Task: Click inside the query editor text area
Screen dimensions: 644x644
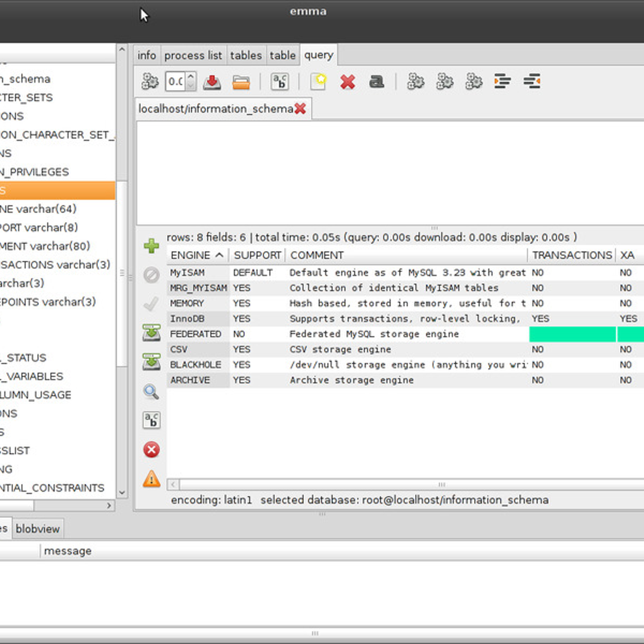Action: coord(390,173)
